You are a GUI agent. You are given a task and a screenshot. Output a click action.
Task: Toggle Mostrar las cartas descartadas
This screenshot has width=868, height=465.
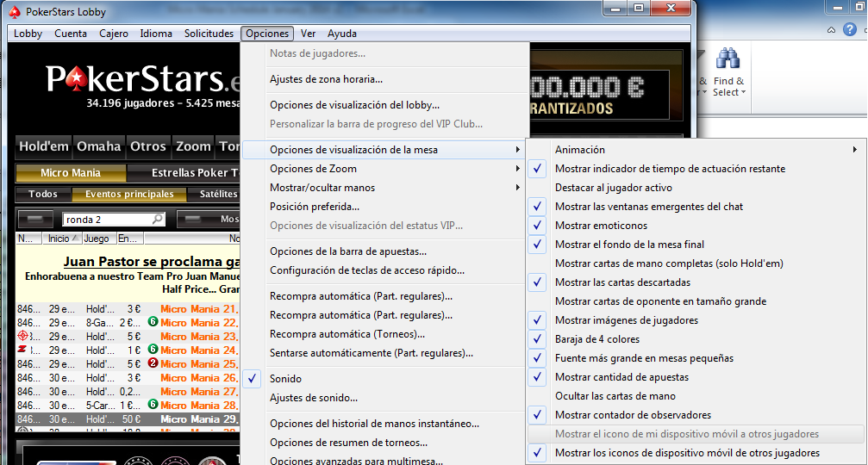(696, 282)
